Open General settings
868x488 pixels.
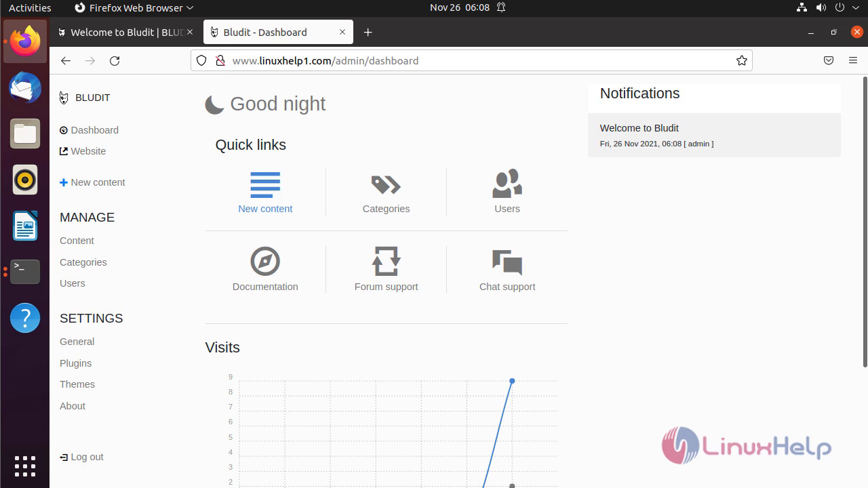(x=77, y=342)
